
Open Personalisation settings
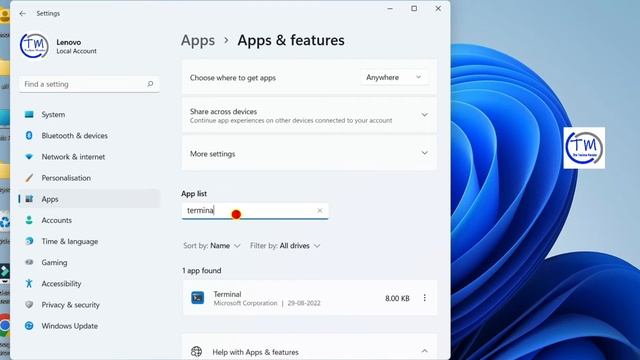coord(89,178)
